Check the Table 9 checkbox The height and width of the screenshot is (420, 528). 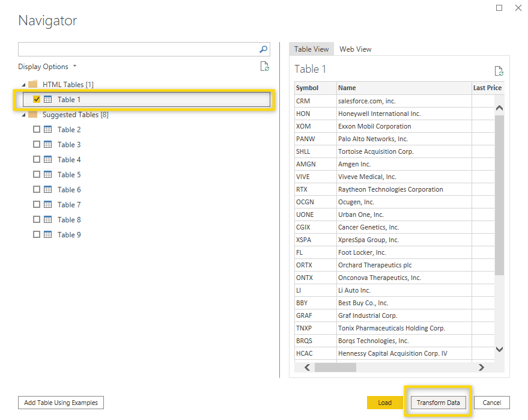click(37, 234)
